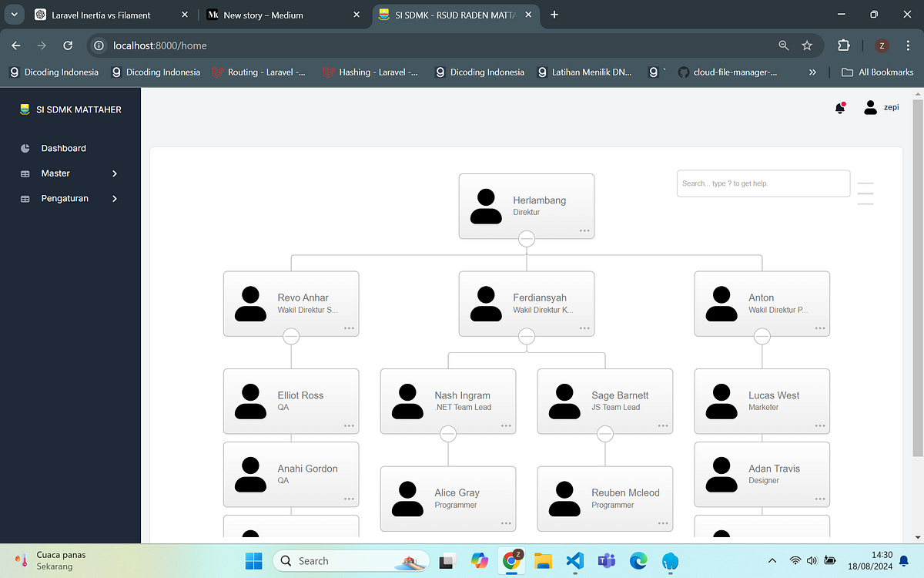Open the org chart options icon beside search
The image size is (924, 578).
click(865, 194)
